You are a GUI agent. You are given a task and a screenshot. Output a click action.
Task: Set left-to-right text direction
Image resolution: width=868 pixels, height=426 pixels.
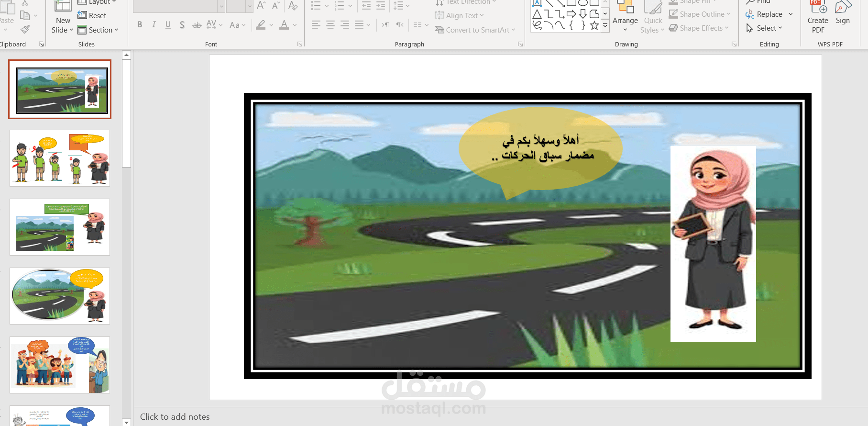point(385,25)
